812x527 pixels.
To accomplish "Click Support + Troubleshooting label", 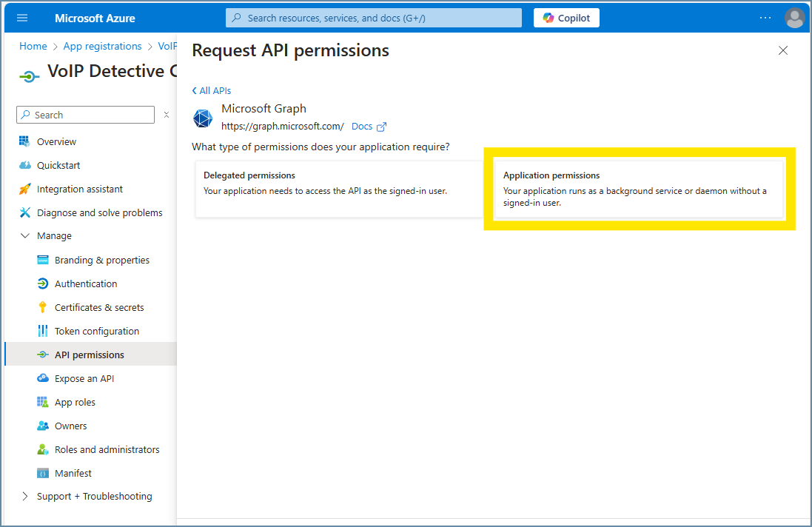I will click(94, 497).
